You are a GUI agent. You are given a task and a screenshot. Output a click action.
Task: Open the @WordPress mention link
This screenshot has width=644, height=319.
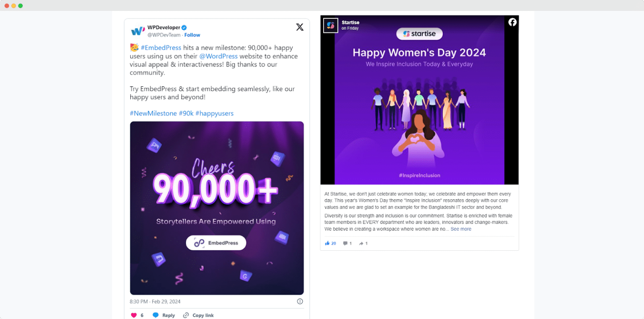tap(218, 56)
